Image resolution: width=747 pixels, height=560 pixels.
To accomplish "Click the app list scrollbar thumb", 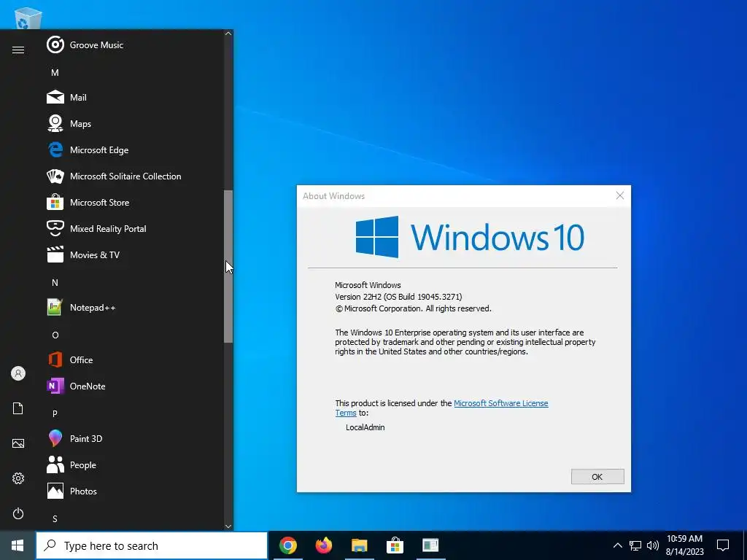I will point(228,266).
